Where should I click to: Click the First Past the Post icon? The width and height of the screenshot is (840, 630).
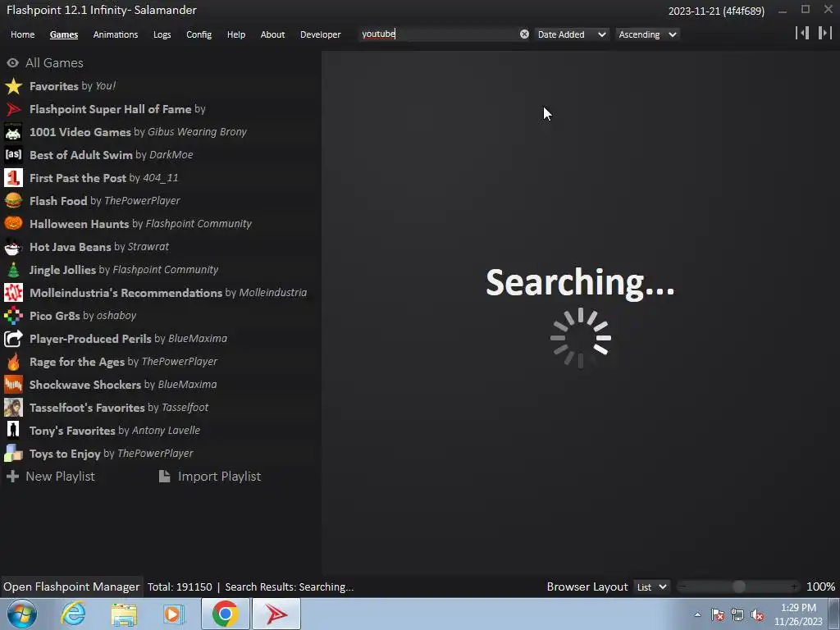pos(13,178)
